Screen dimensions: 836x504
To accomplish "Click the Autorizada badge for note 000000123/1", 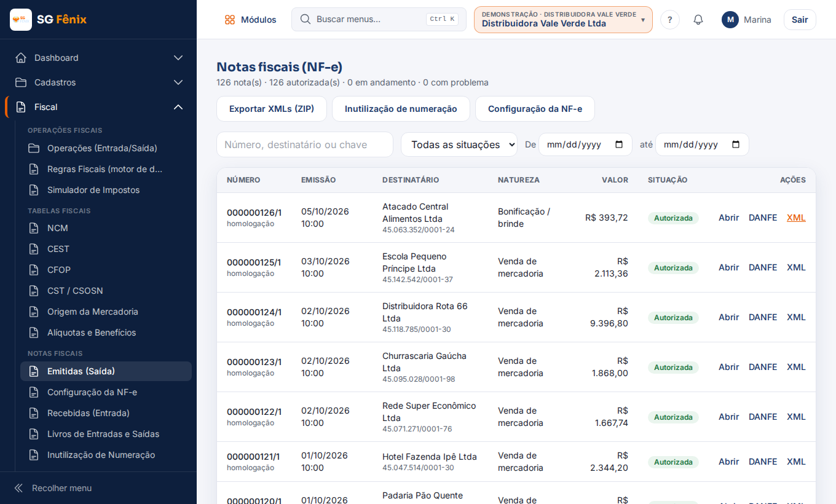I will point(673,368).
